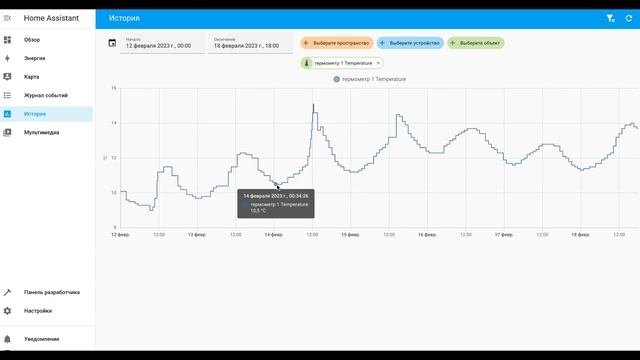Remove the термометр 1 Temperature chip

coord(378,63)
